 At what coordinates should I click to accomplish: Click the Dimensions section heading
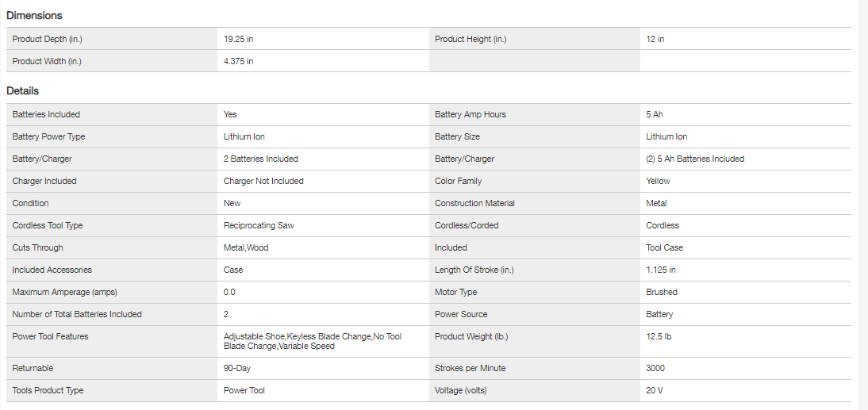[x=34, y=15]
